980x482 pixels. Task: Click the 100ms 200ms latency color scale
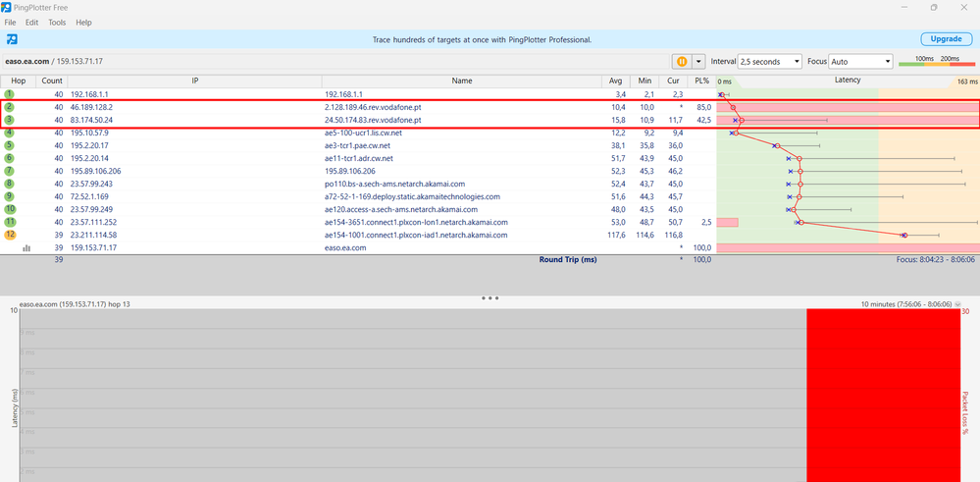936,61
